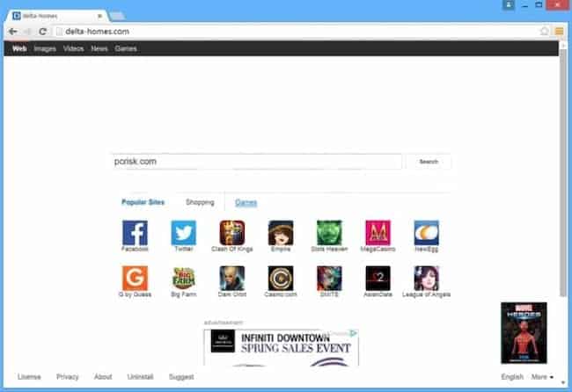Open the Twitter shortcut icon
Image resolution: width=572 pixels, height=392 pixels.
[x=184, y=233]
